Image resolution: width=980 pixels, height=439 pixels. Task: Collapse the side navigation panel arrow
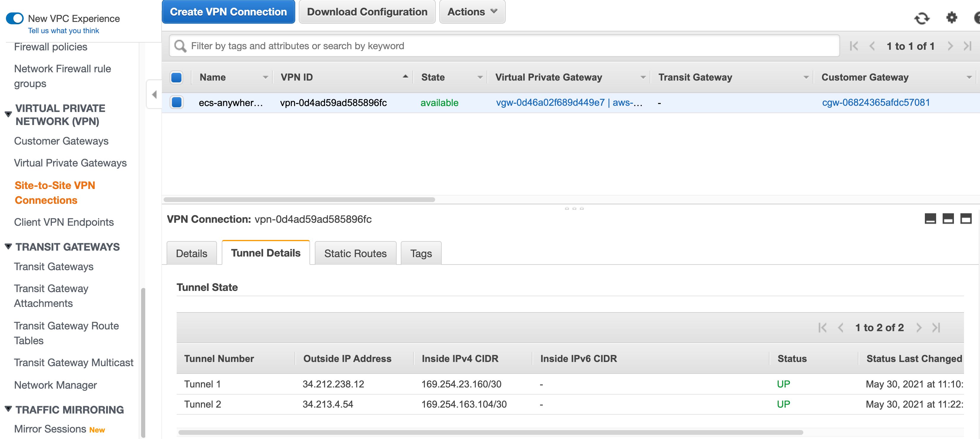(154, 94)
